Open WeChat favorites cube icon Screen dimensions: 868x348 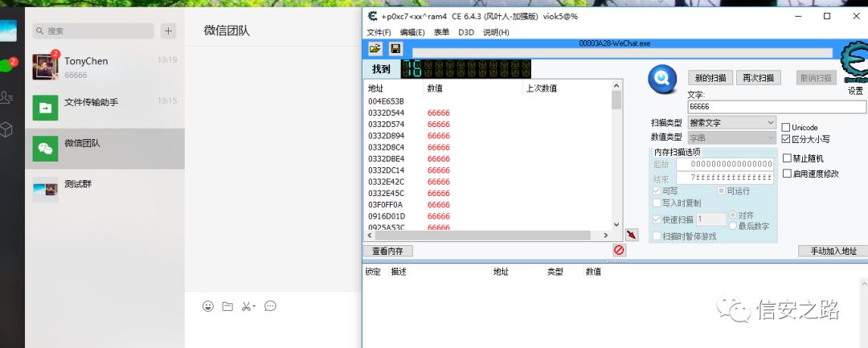pyautogui.click(x=6, y=129)
